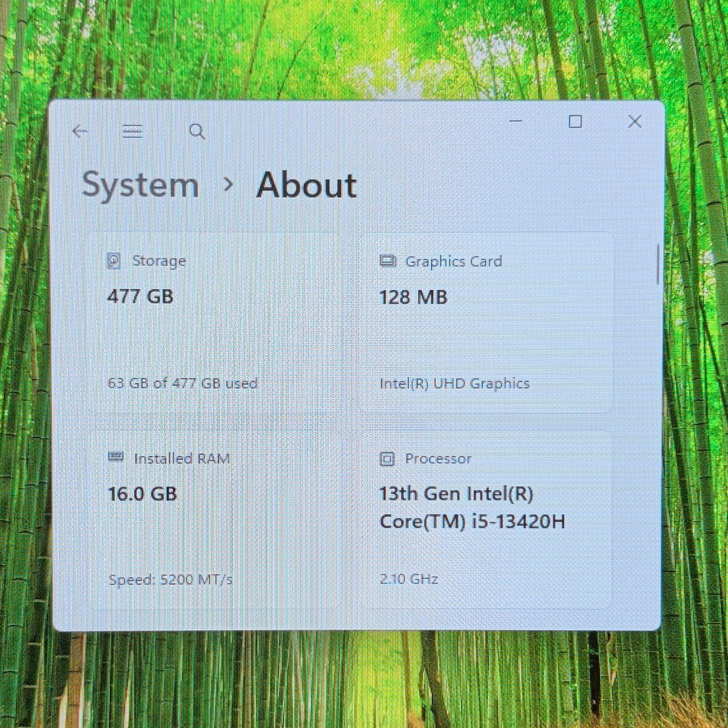
Task: Select the 477 GB storage value
Action: pos(140,297)
